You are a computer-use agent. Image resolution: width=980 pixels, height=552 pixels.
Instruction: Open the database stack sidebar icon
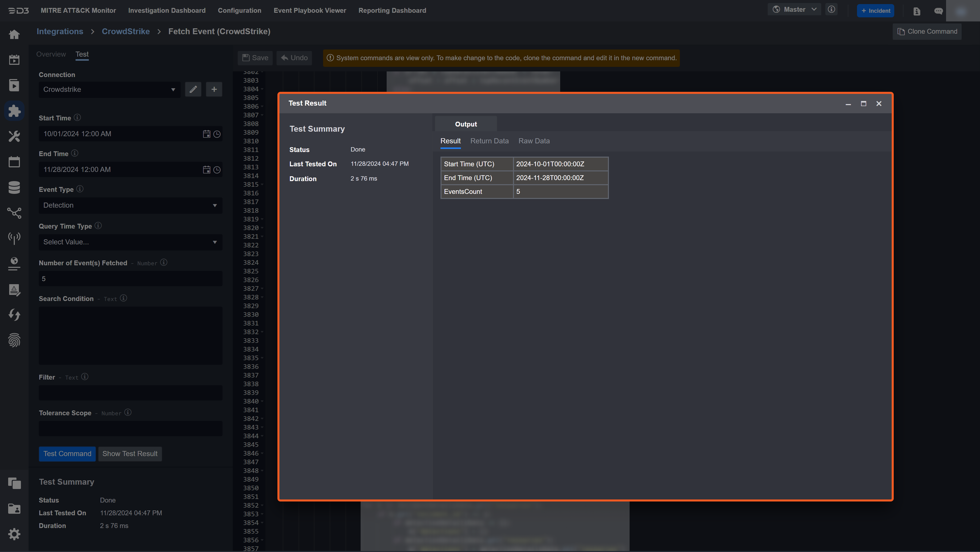pyautogui.click(x=14, y=187)
